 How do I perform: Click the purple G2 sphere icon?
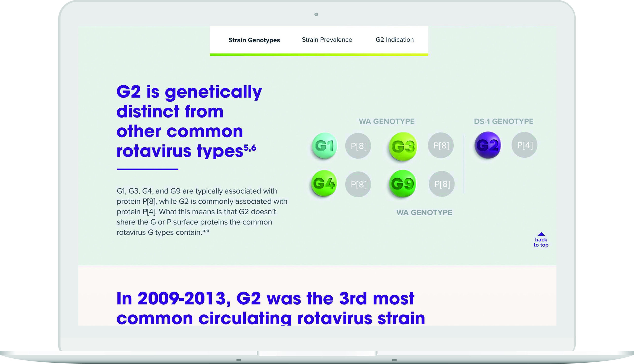487,145
